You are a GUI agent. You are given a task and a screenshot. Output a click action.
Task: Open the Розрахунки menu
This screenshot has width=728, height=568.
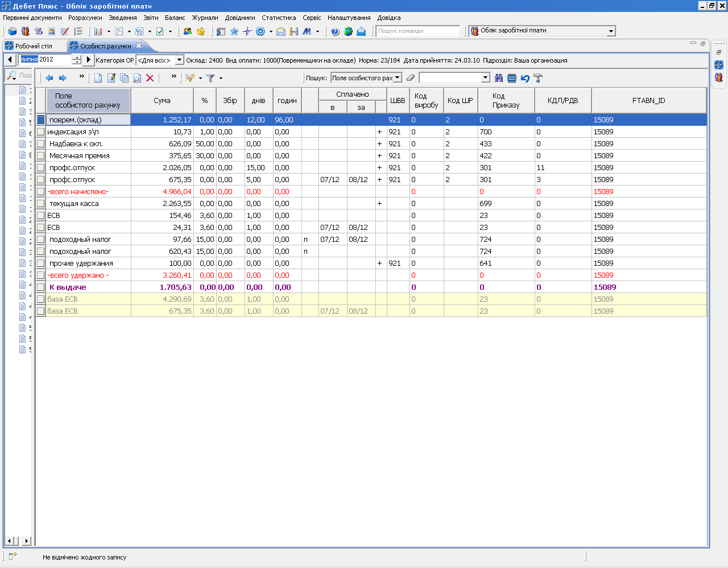click(x=85, y=18)
